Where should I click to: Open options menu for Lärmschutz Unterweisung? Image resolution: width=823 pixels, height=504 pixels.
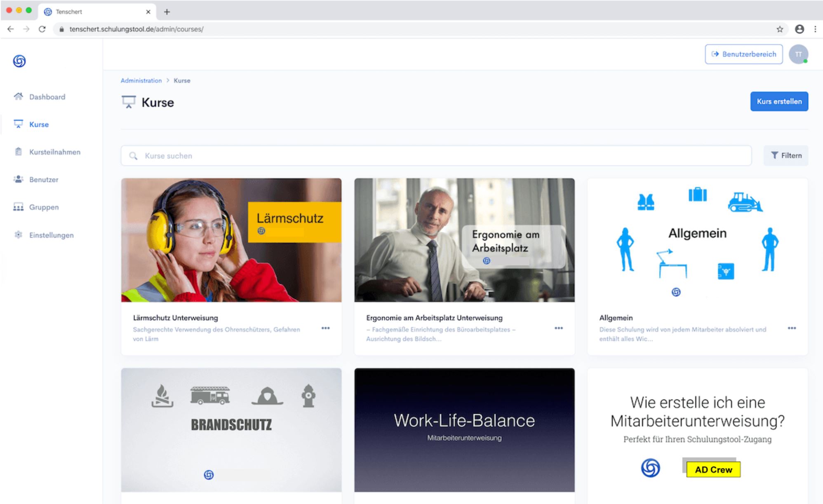point(325,328)
